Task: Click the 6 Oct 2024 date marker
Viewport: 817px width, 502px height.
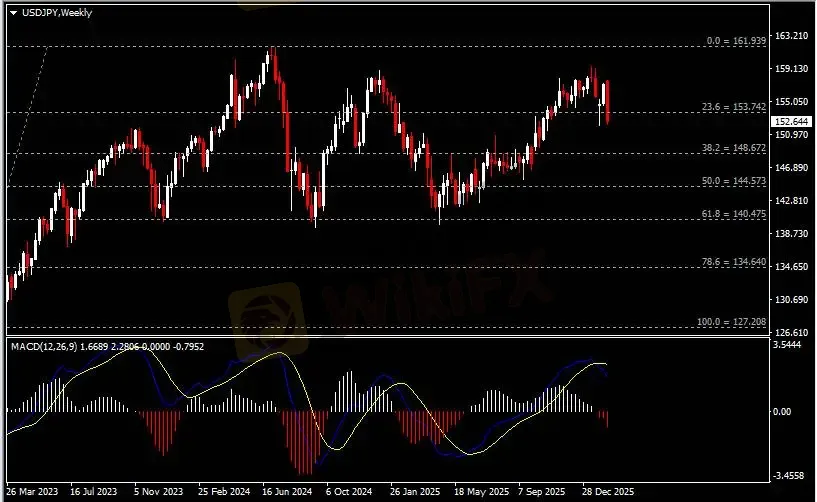Action: 352,493
